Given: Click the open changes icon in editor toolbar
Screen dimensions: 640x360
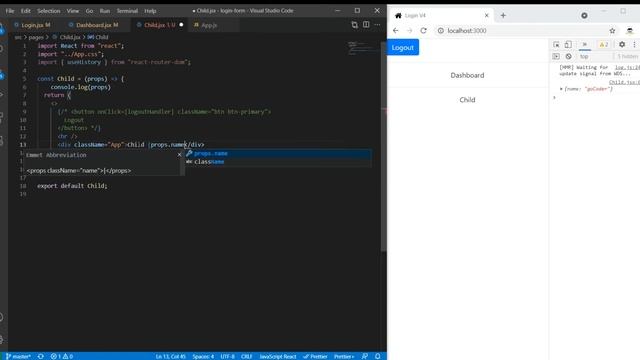Looking at the screenshot, I should pos(354,25).
